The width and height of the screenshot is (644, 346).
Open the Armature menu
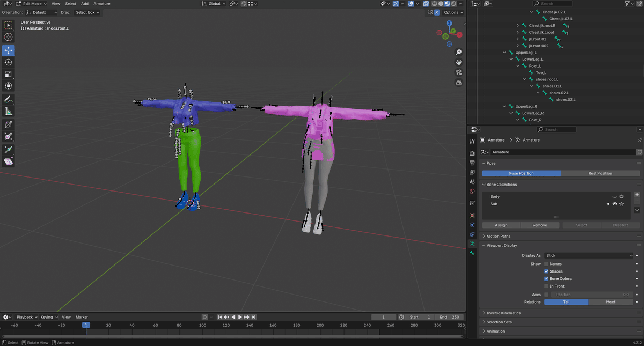coord(102,3)
